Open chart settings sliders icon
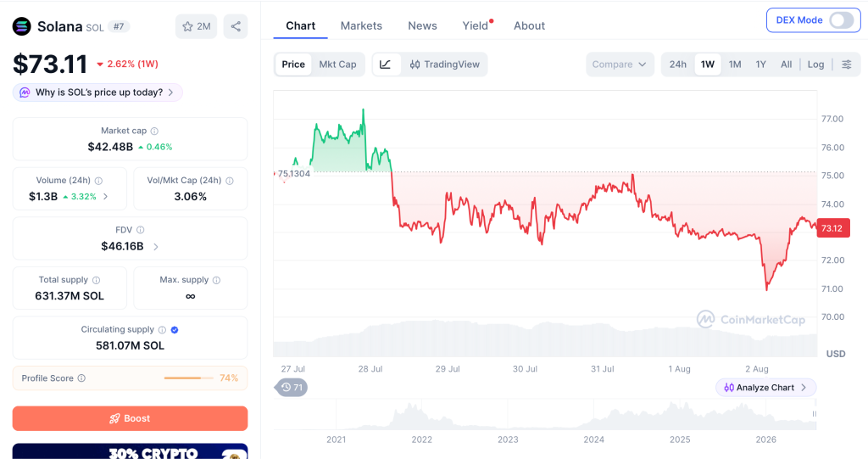The height and width of the screenshot is (459, 868). point(847,64)
